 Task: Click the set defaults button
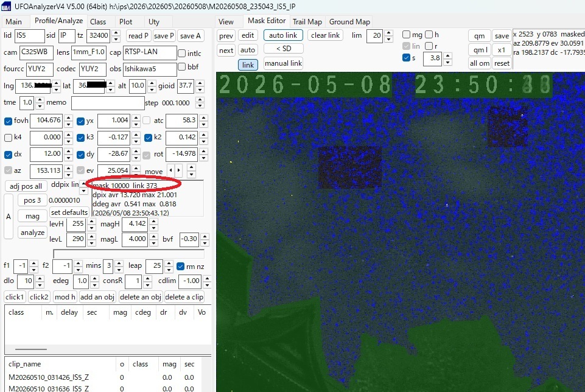[69, 212]
